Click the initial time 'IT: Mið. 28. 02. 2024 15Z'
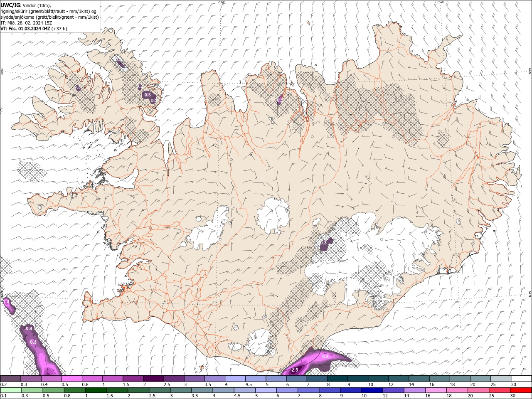 [x=26, y=23]
